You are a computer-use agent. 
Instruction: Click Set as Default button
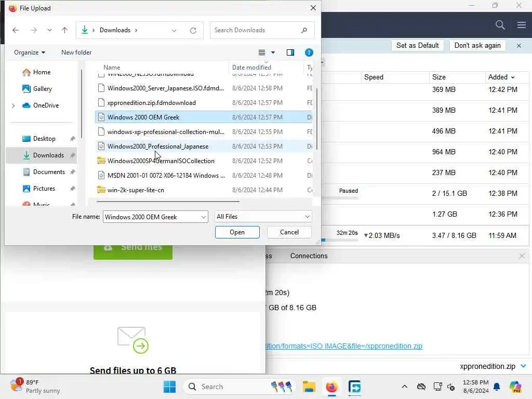pos(417,46)
